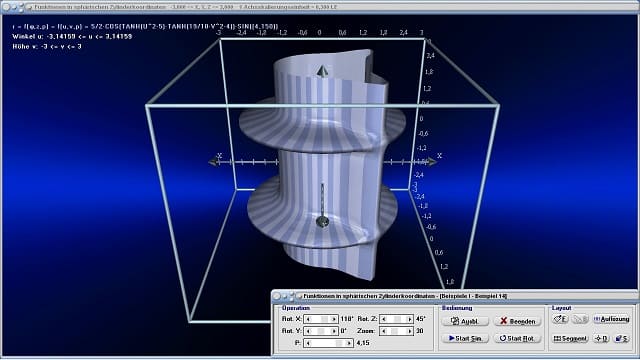Click the parameter P slider track

[x=329, y=343]
